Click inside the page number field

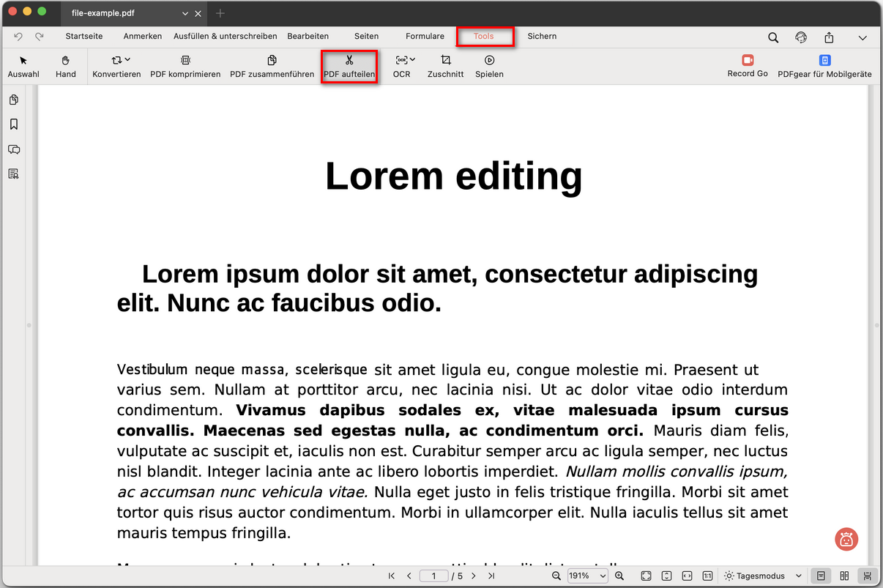tap(433, 576)
